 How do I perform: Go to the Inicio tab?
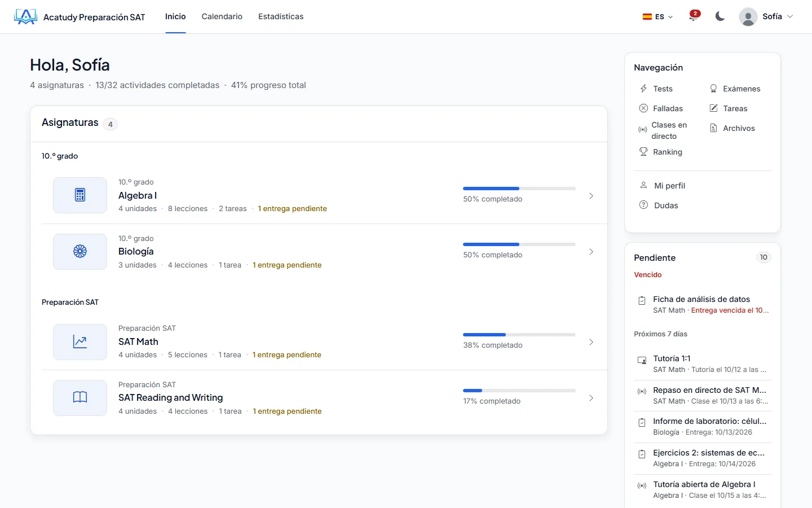(175, 16)
